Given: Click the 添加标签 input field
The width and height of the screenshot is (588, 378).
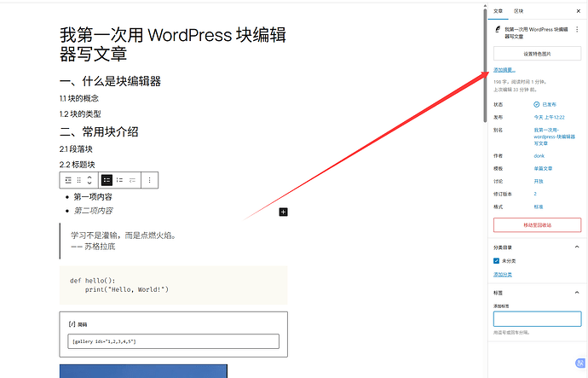Looking at the screenshot, I should (538, 318).
